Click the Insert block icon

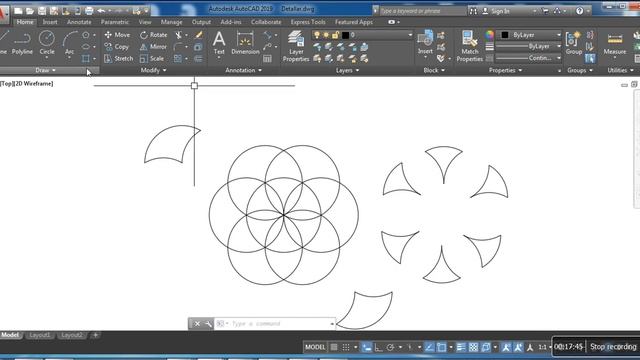coord(425,42)
